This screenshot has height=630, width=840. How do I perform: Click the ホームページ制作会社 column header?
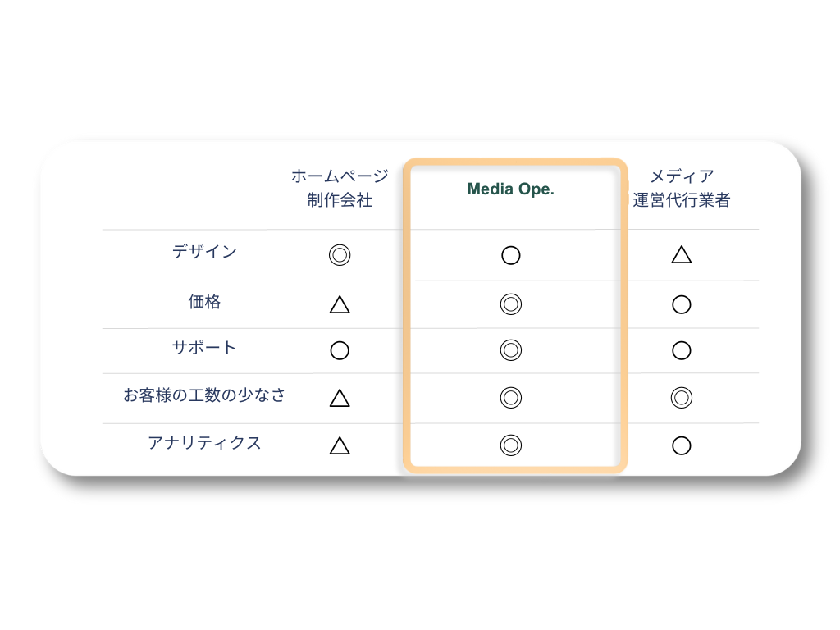tap(340, 188)
